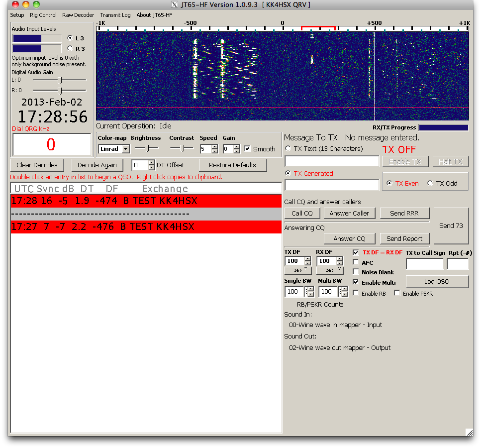Screen dimensions: 481x448
Task: Increase the TX DF value
Action: tap(308, 259)
